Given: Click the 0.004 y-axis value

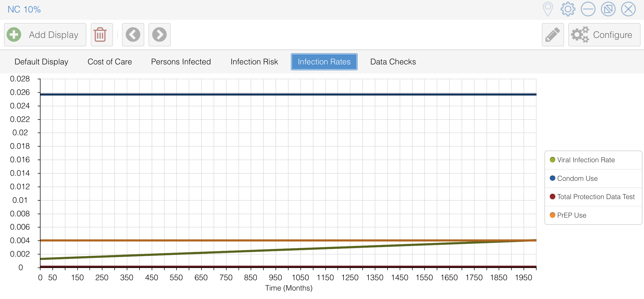Looking at the screenshot, I should (20, 240).
